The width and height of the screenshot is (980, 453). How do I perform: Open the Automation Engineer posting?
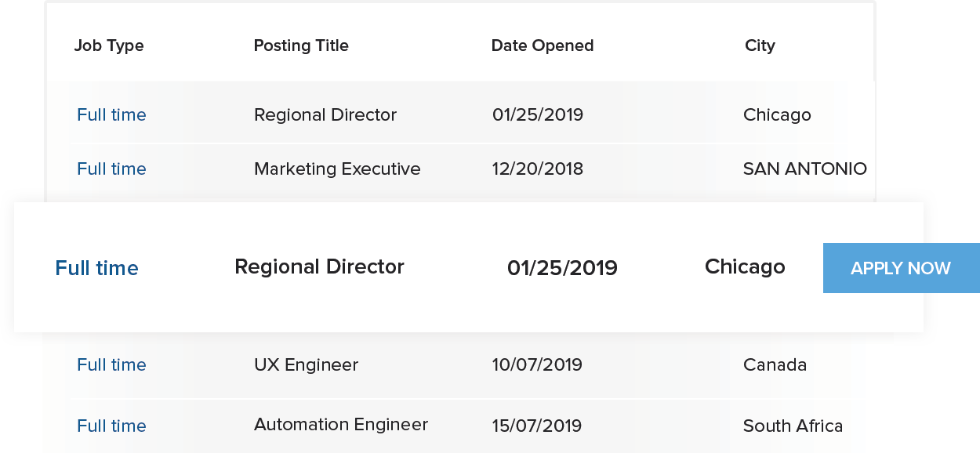coord(341,425)
